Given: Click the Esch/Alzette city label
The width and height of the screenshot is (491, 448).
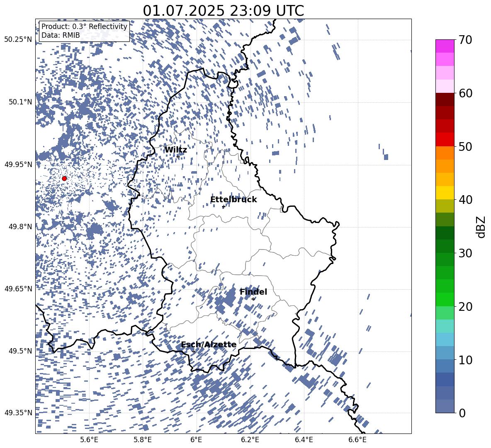Looking at the screenshot, I should (209, 344).
